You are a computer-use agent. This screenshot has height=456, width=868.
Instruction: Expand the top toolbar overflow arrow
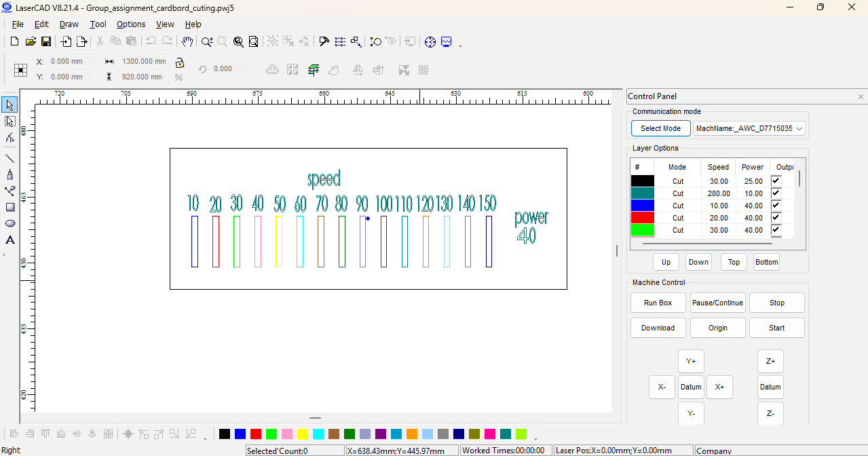pyautogui.click(x=461, y=46)
